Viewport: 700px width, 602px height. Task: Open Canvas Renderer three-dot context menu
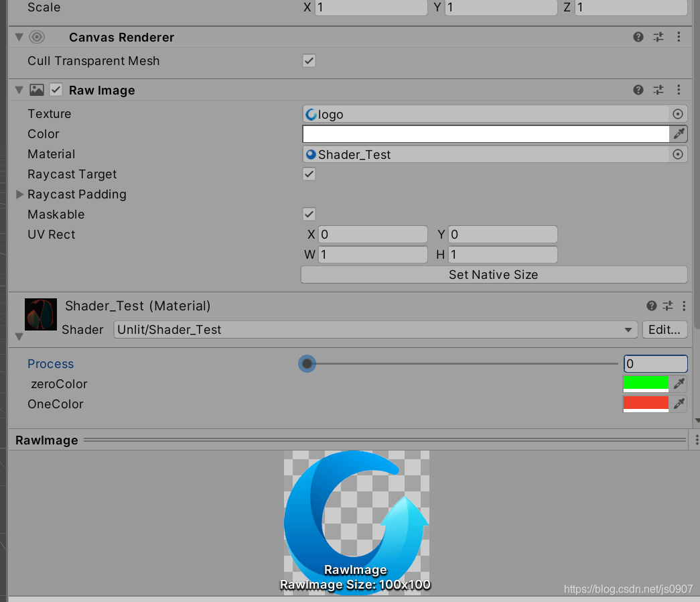[679, 37]
